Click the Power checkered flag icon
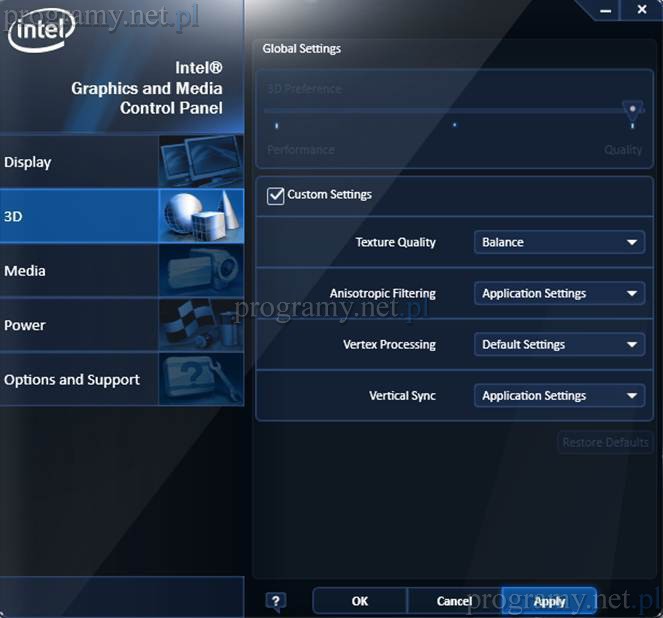Image resolution: width=663 pixels, height=618 pixels. [x=200, y=324]
